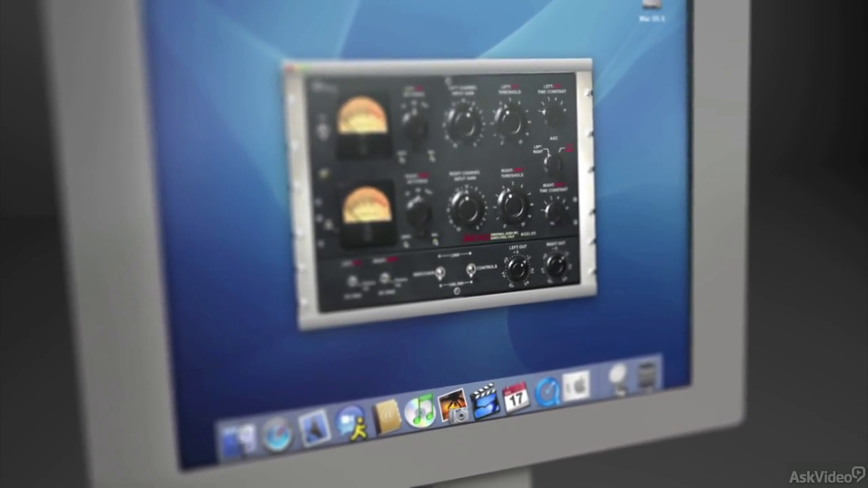Click the Right Channel Input Gain knob

pos(467,208)
